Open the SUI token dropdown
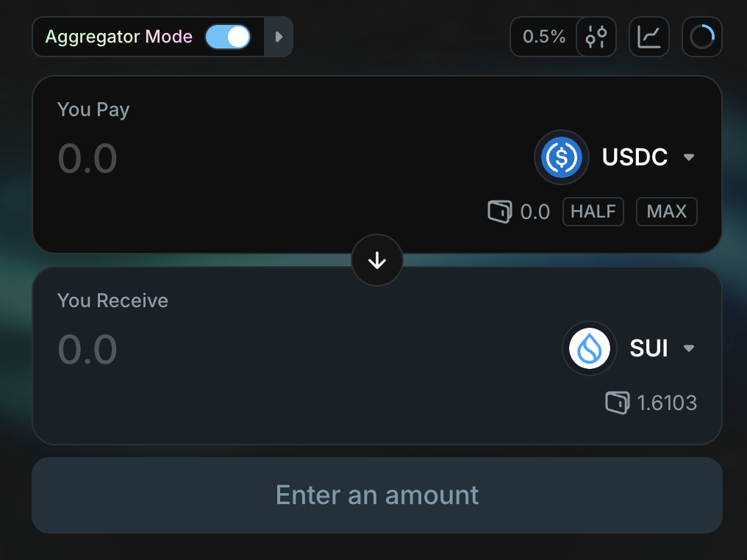 pyautogui.click(x=689, y=348)
